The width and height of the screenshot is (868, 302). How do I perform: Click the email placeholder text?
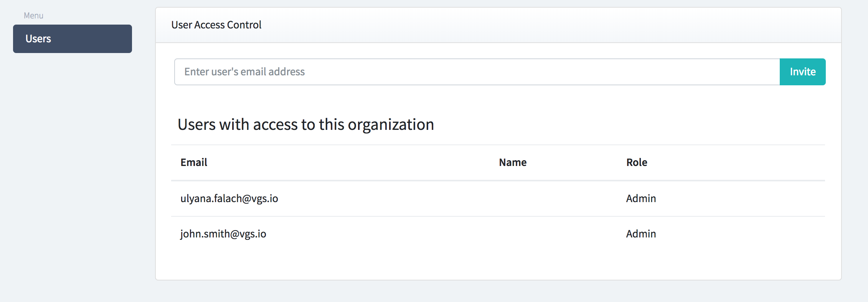click(x=244, y=72)
